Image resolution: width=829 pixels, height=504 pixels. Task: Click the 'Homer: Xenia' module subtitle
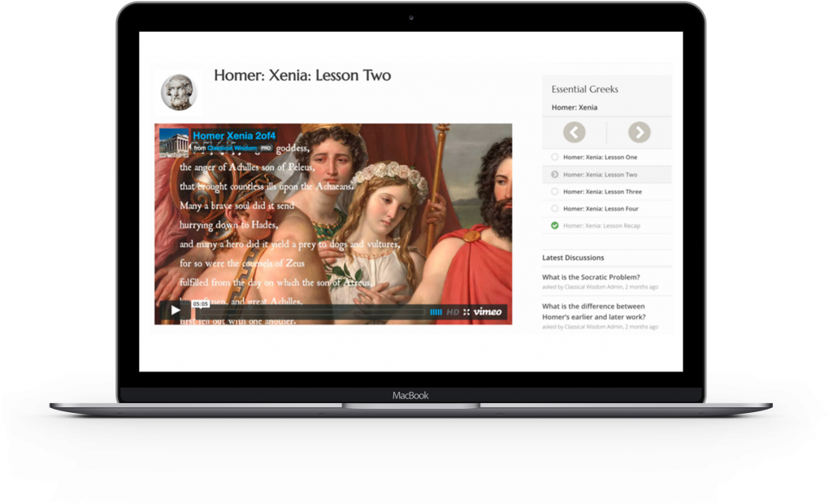coord(574,107)
